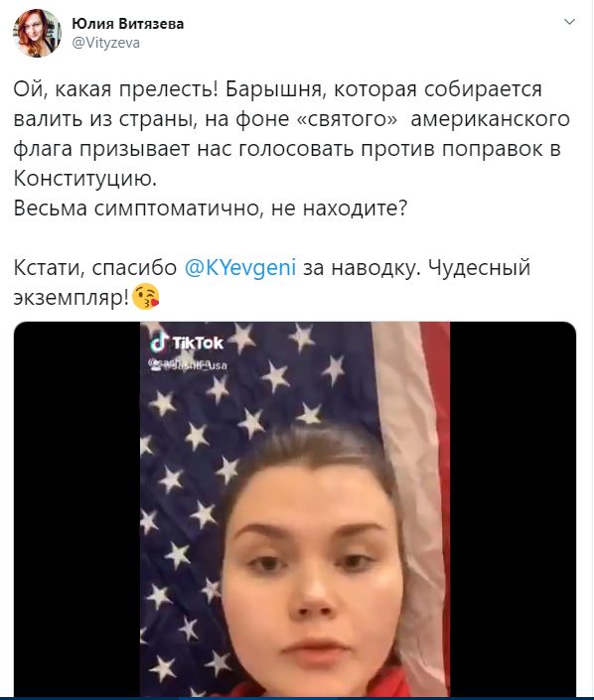Viewport: 594px width, 700px height.
Task: Click the kissing face emoji
Action: pos(146,297)
